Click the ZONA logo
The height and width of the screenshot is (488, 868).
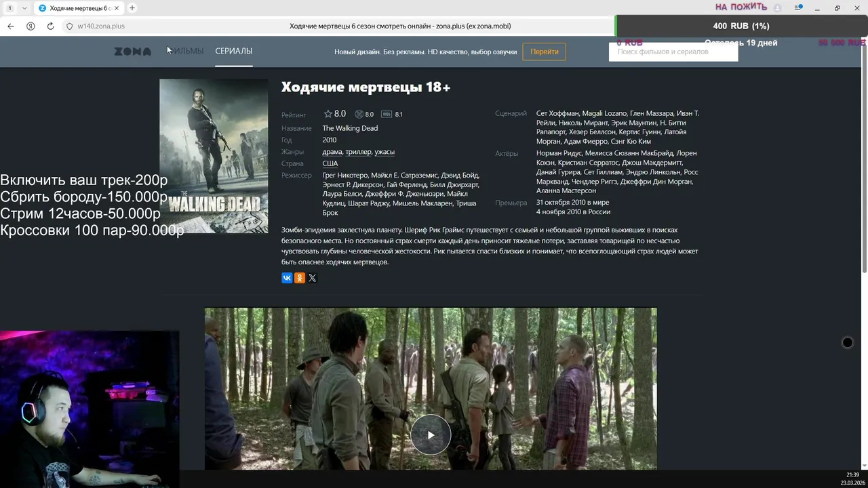click(x=132, y=52)
